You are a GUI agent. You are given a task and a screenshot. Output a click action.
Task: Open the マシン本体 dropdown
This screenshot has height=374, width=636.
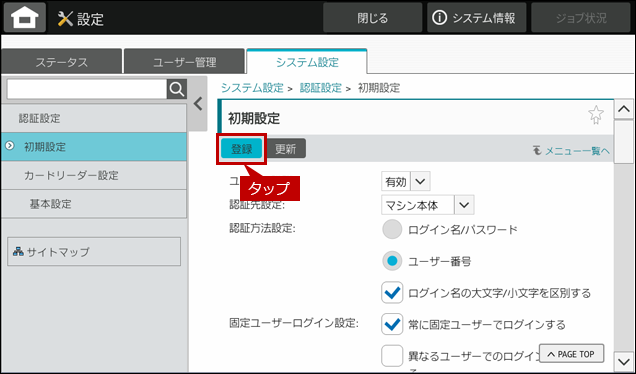[x=428, y=205]
